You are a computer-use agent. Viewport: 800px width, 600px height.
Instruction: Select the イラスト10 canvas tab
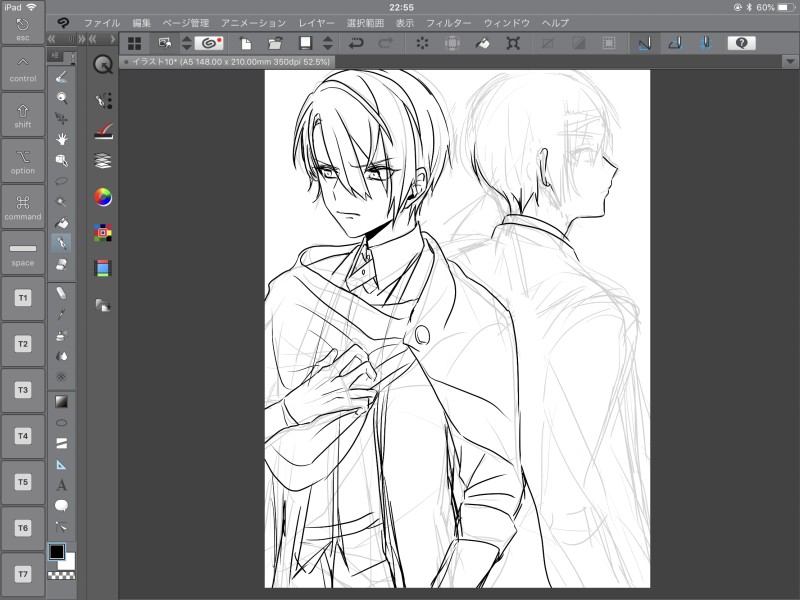(228, 62)
